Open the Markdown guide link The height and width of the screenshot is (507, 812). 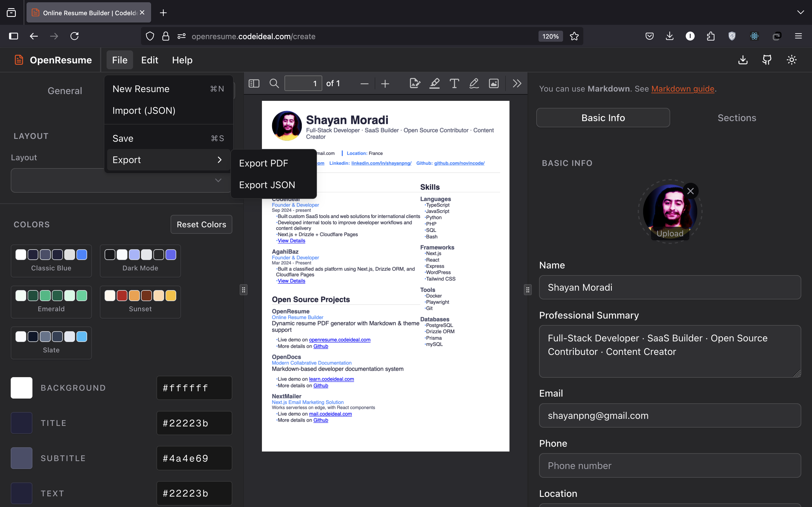point(683,89)
